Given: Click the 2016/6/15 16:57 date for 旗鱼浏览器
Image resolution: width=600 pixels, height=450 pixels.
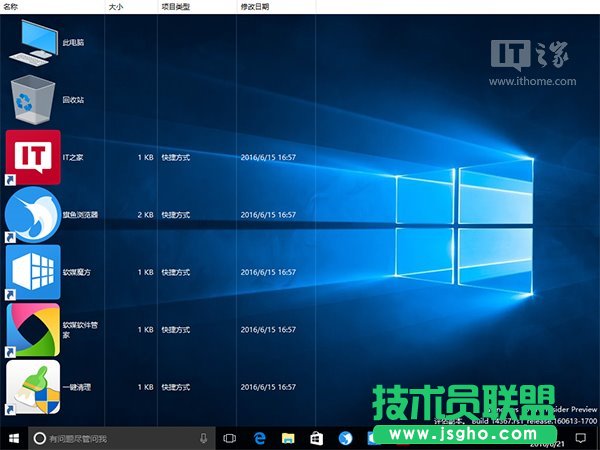Looking at the screenshot, I should [268, 215].
